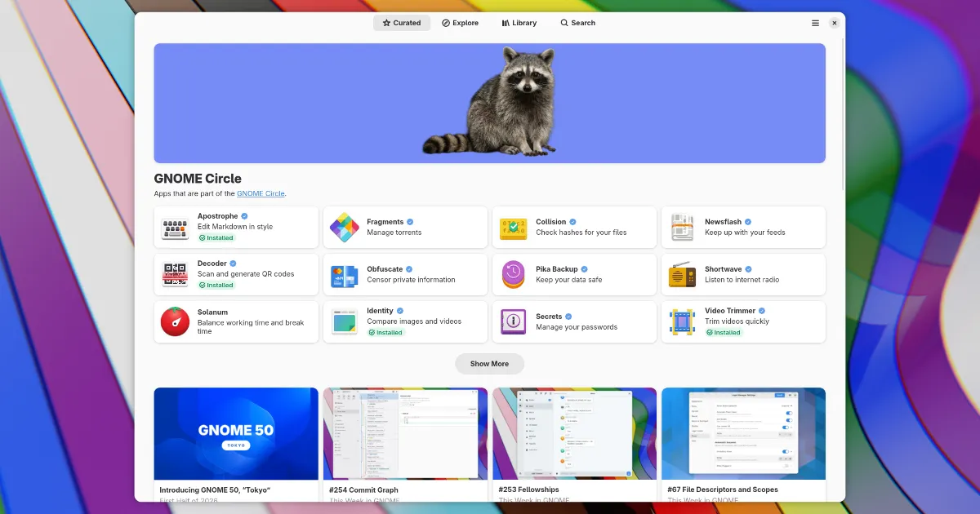
Task: Click verified badge next to Obfuscate
Action: click(x=409, y=269)
